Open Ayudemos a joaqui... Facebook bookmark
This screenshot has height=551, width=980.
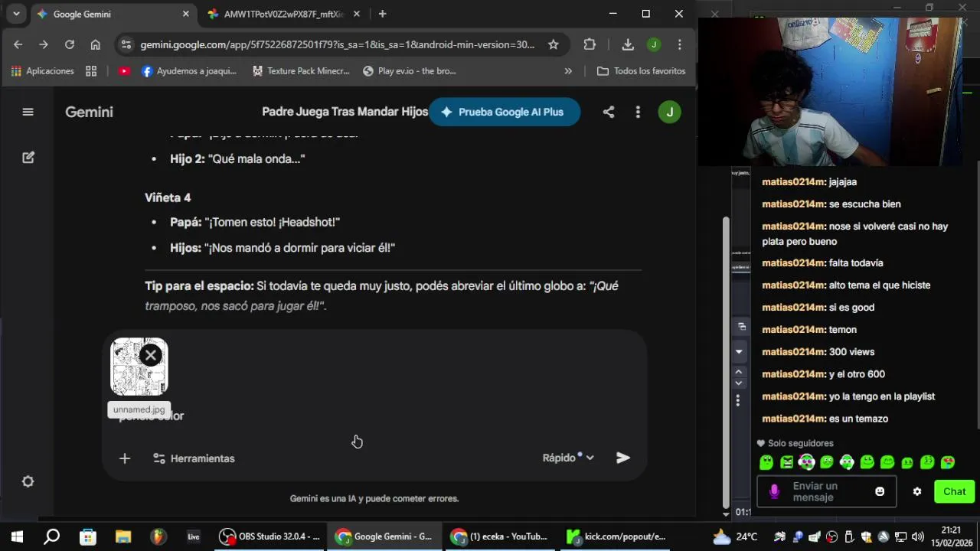coord(189,71)
